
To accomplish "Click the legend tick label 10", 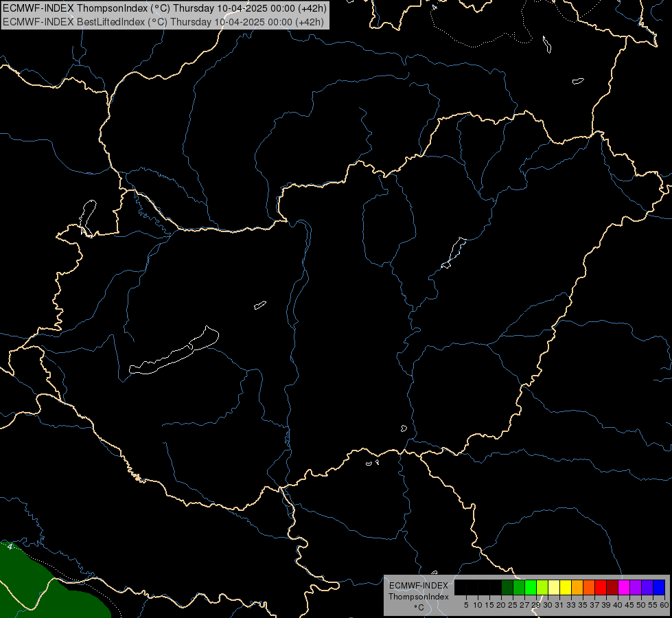I will (478, 605).
